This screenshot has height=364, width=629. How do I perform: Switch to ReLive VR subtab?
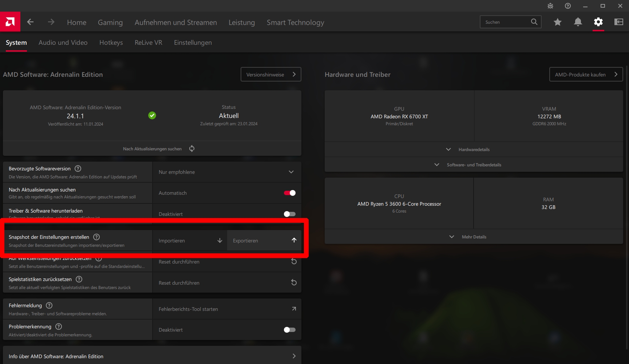[149, 43]
